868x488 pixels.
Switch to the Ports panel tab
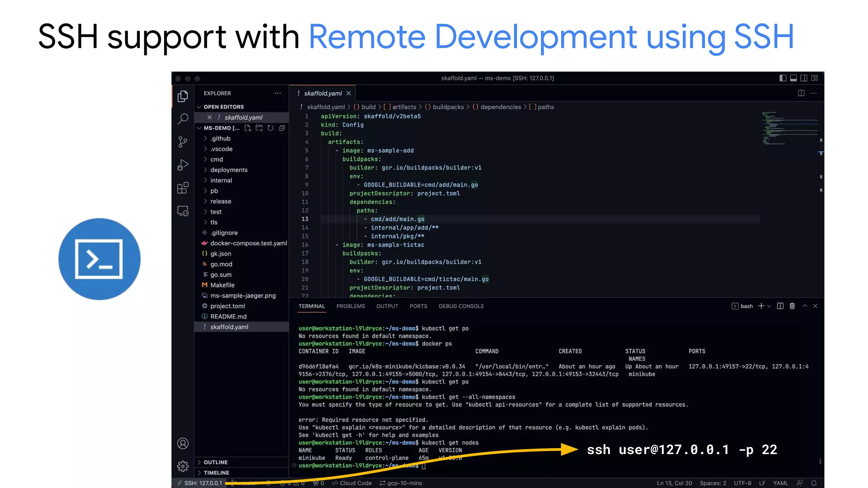point(418,306)
